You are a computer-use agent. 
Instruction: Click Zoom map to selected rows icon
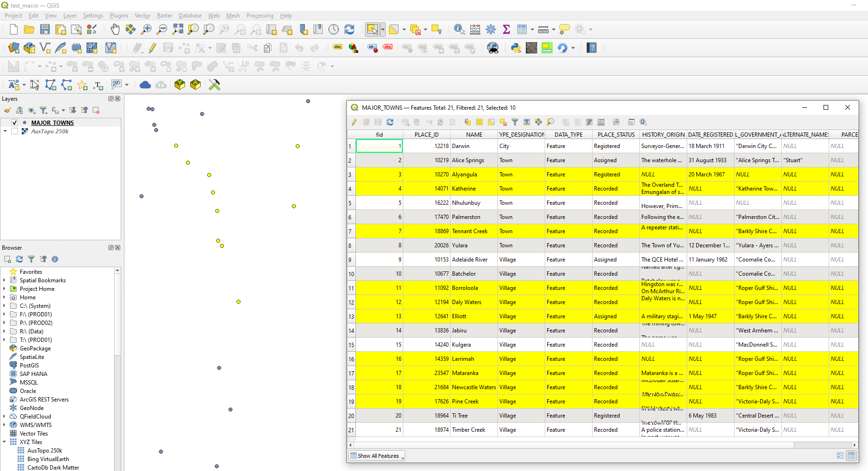click(550, 122)
